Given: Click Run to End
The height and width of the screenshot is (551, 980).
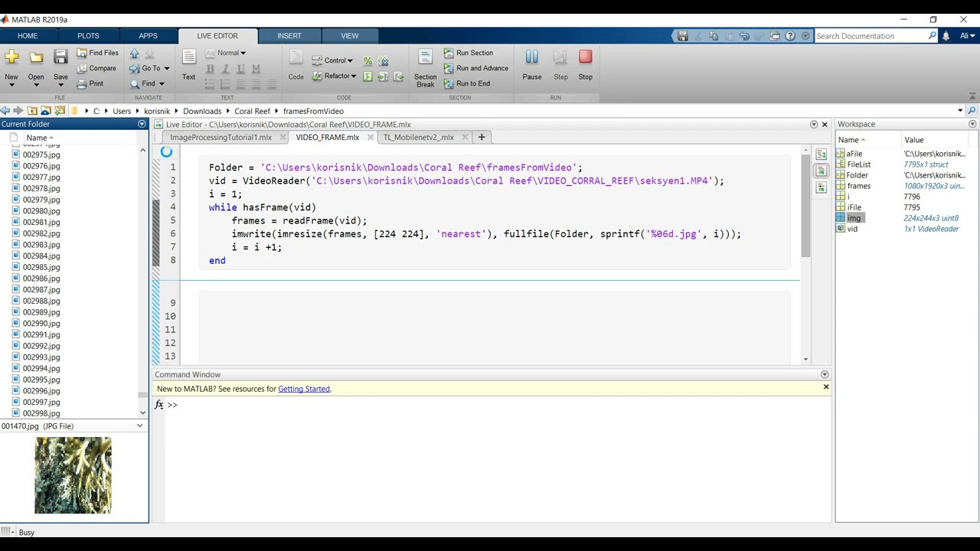Looking at the screenshot, I should [x=467, y=83].
